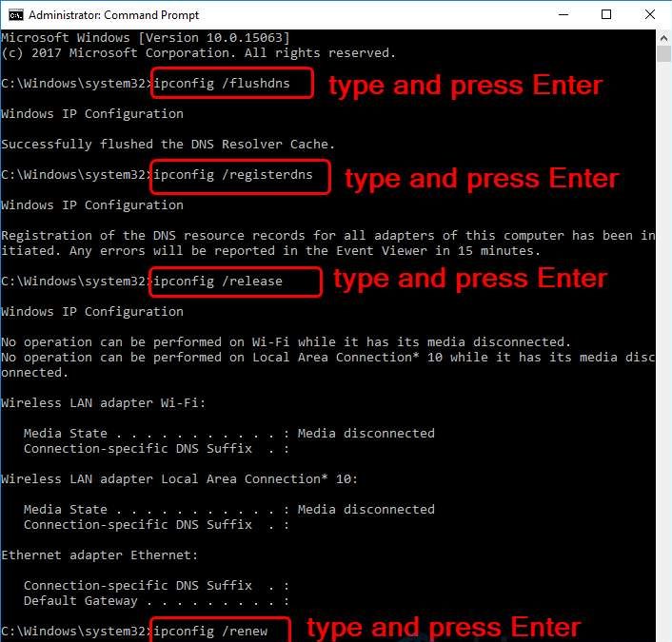
Task: Click the vertical scrollbar thumb
Action: [663, 53]
